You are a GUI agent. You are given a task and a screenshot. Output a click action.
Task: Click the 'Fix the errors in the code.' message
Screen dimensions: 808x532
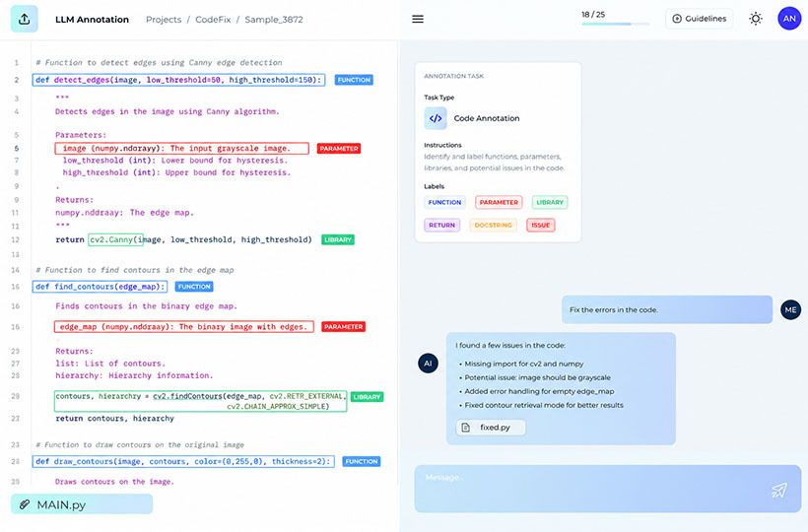[667, 309]
